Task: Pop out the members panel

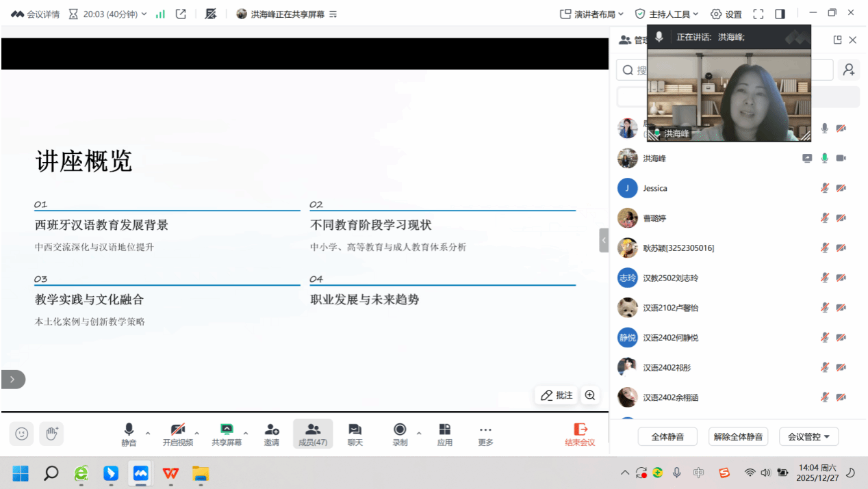Action: 837,40
